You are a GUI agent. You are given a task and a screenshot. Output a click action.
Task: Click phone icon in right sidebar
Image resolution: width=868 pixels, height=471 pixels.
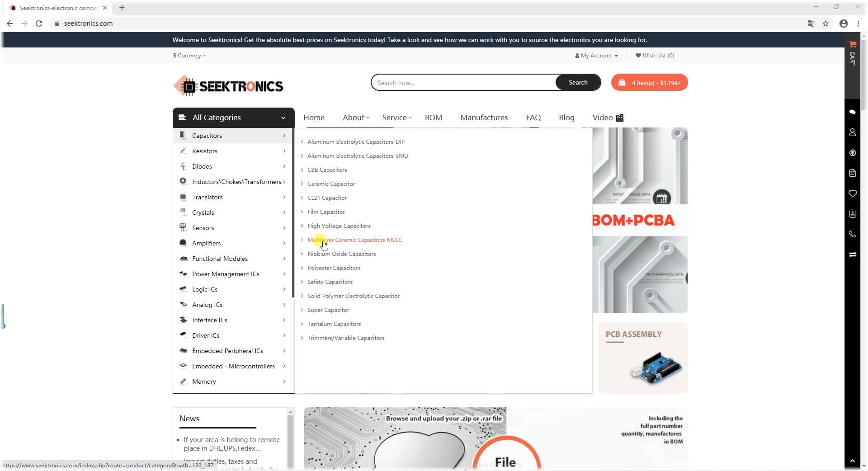852,234
